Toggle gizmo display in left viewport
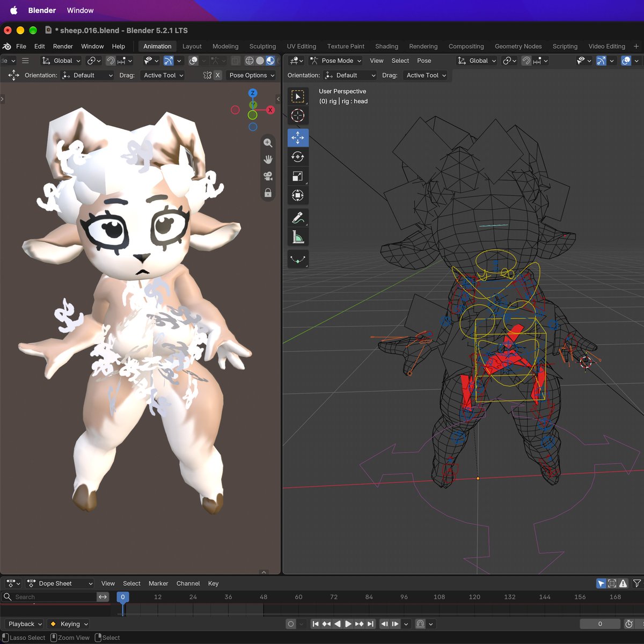 [169, 61]
